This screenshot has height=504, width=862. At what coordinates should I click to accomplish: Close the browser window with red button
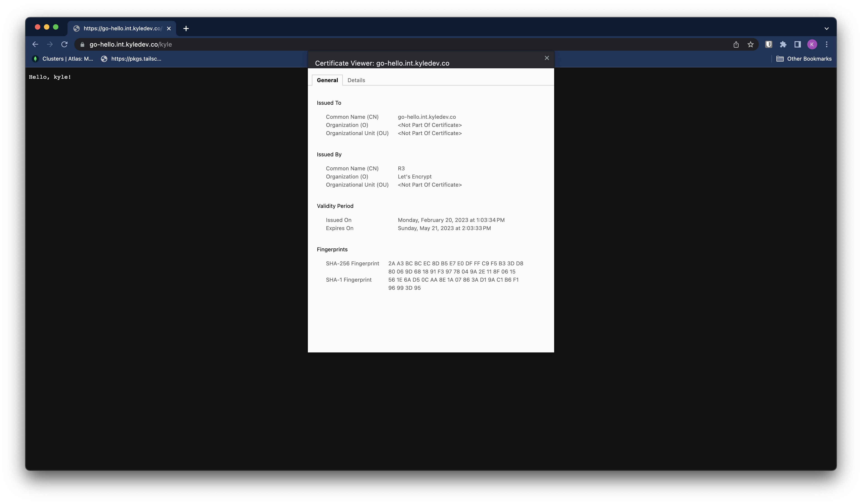pyautogui.click(x=38, y=27)
